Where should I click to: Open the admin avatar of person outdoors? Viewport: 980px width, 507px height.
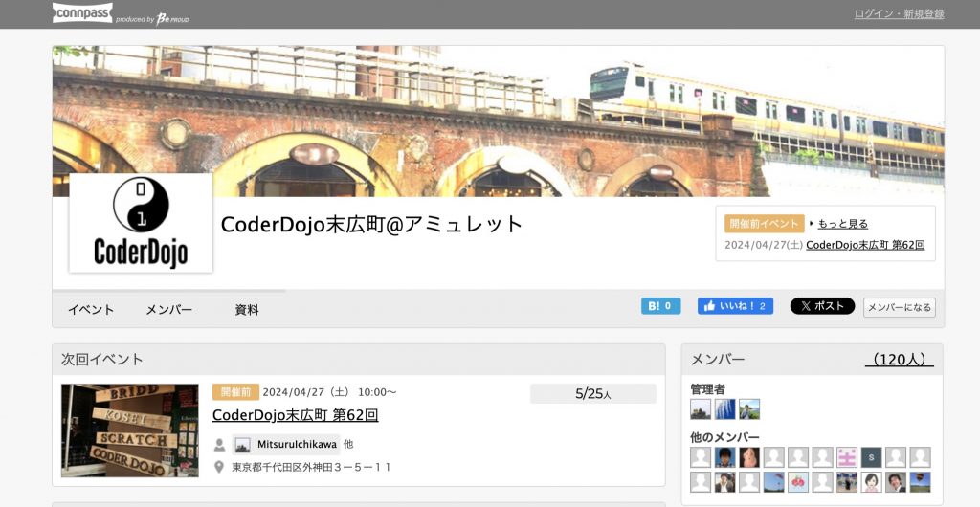(x=749, y=409)
